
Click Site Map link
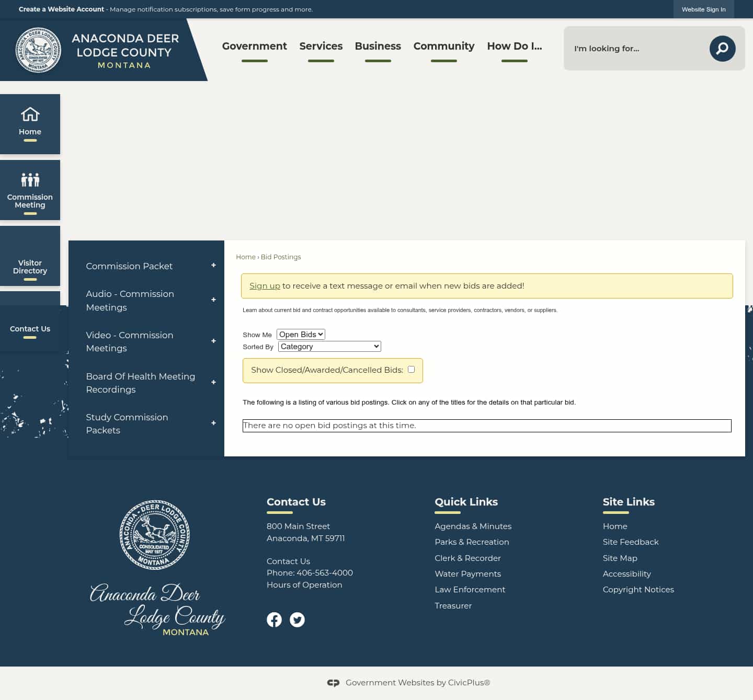(620, 558)
